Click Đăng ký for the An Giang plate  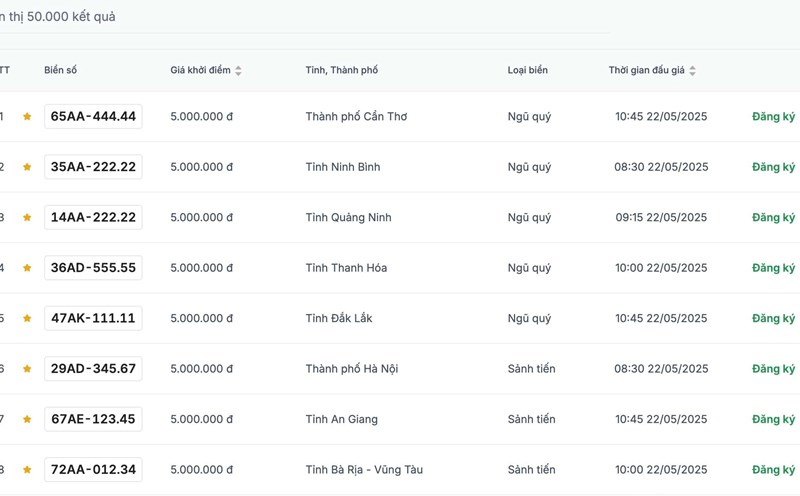pyautogui.click(x=774, y=419)
